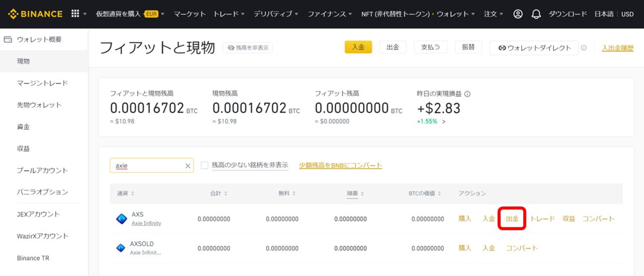Click the 振替 button
Viewport: 644px width, 276px height.
tap(468, 47)
